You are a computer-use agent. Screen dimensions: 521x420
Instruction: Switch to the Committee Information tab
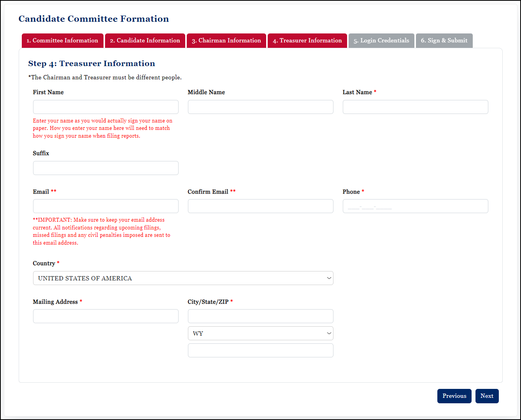tap(62, 40)
